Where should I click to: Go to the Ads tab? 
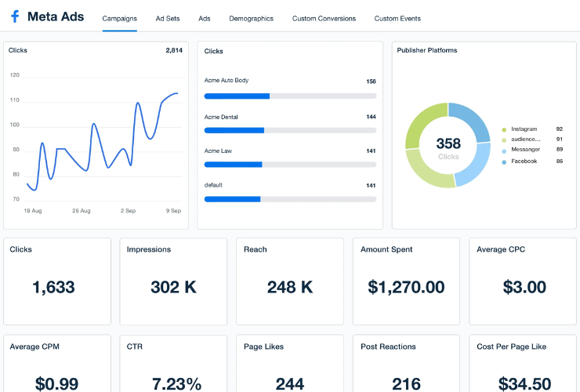(x=204, y=18)
